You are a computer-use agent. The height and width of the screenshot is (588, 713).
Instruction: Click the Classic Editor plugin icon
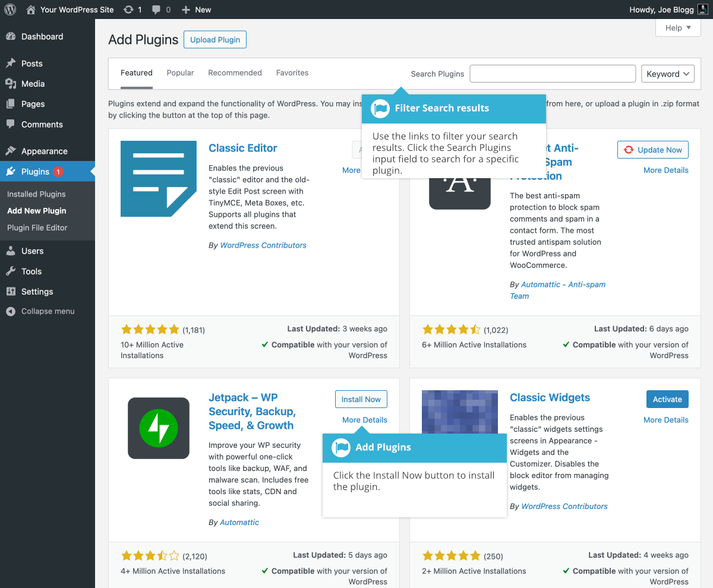coord(159,179)
